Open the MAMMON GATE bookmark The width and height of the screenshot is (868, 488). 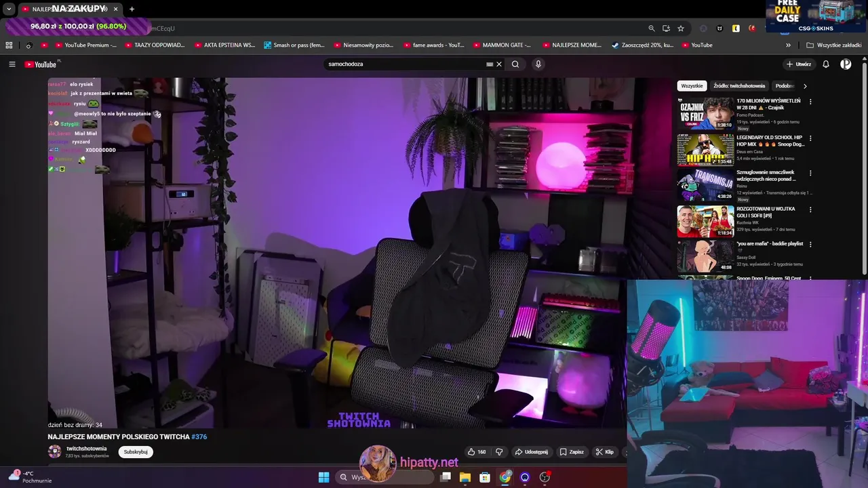coord(502,45)
